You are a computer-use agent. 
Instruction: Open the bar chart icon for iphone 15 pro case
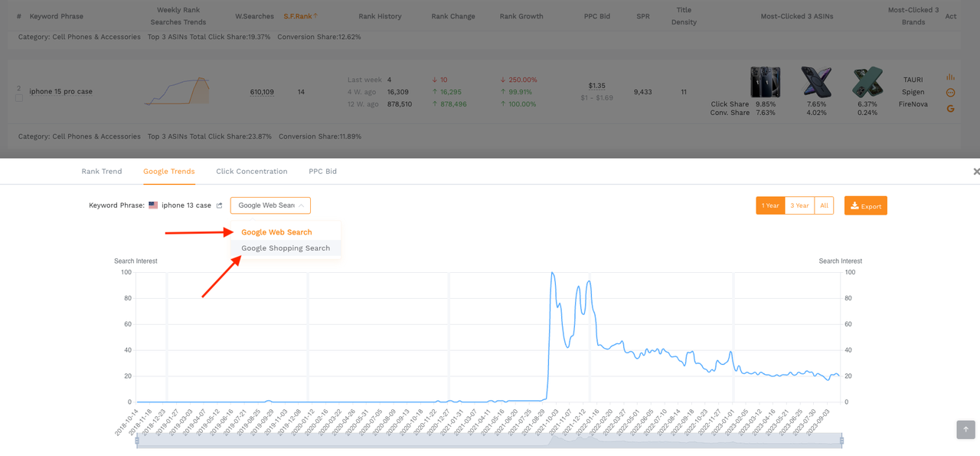950,77
